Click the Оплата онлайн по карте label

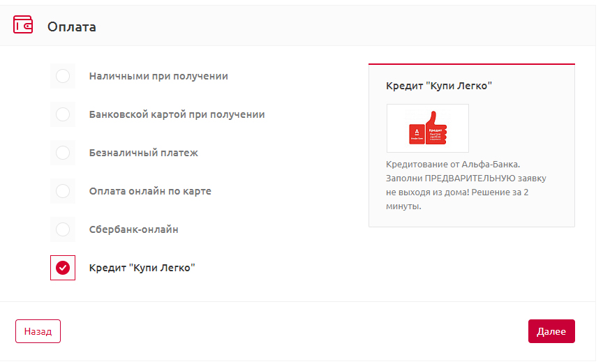coord(150,191)
